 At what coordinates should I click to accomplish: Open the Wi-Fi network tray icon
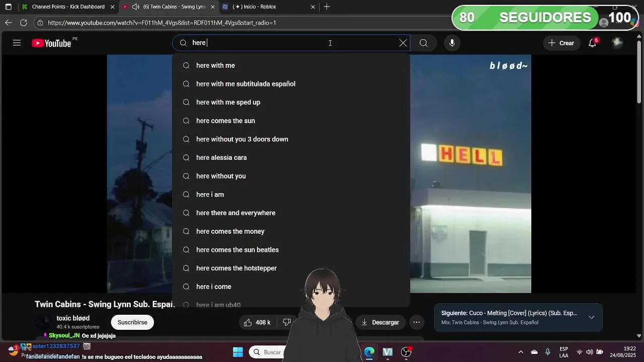[x=580, y=352]
